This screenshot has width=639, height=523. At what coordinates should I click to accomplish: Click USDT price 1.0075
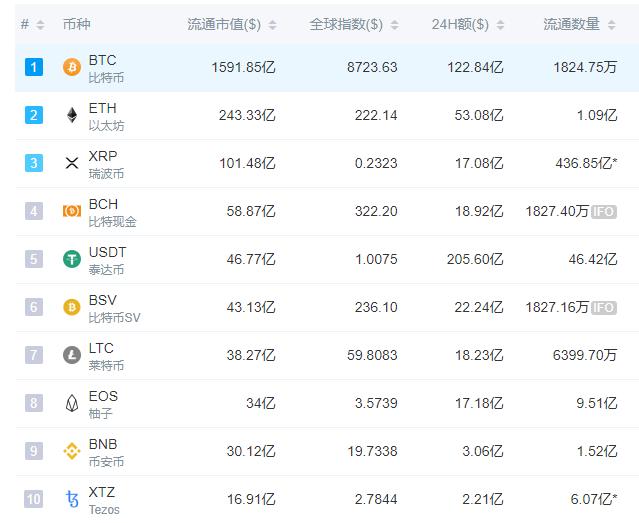[x=376, y=259]
